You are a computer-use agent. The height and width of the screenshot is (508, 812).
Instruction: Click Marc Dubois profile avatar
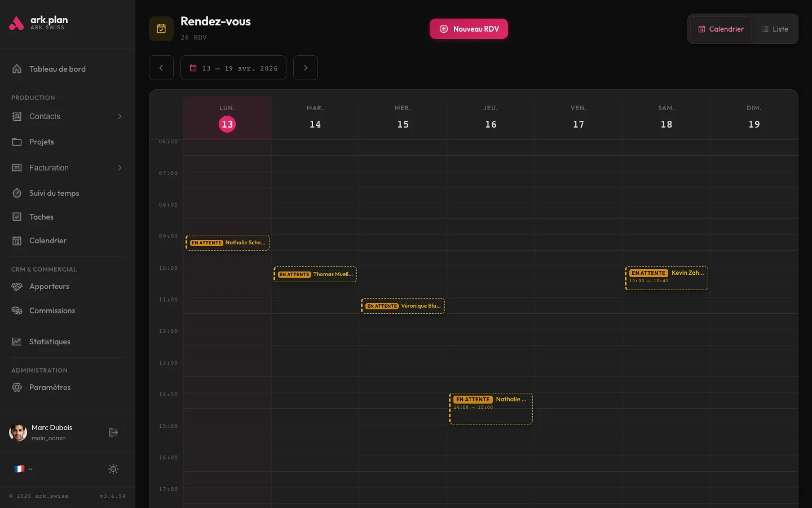tap(18, 432)
